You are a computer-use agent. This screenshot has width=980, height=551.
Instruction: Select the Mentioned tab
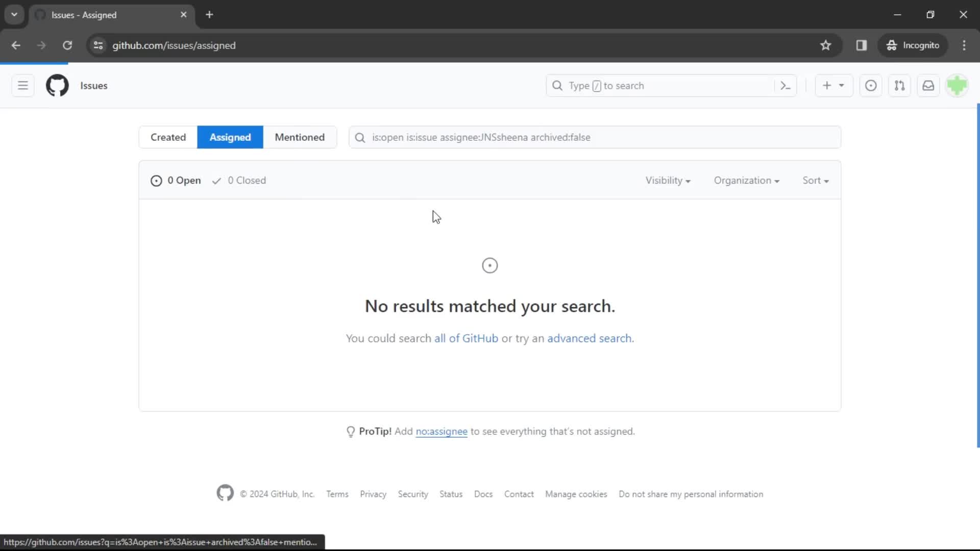point(300,137)
